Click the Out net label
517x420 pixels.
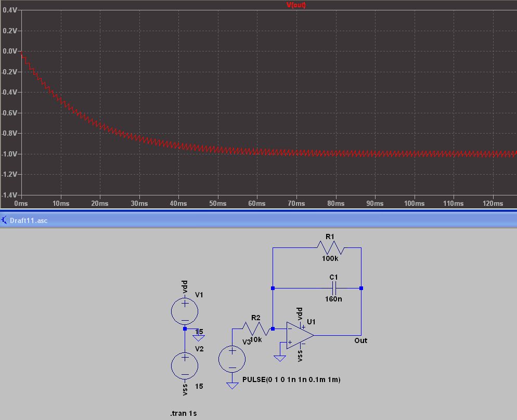click(x=361, y=340)
